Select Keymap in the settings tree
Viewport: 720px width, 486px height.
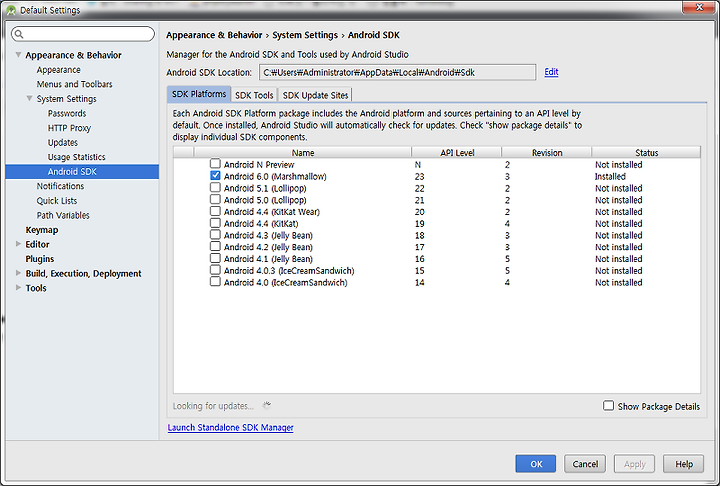[42, 230]
